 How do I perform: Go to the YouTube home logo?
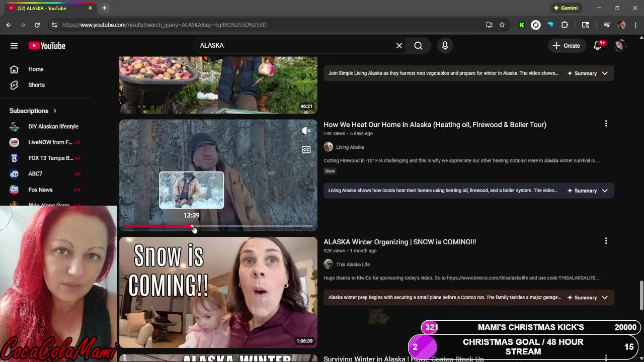pyautogui.click(x=47, y=46)
